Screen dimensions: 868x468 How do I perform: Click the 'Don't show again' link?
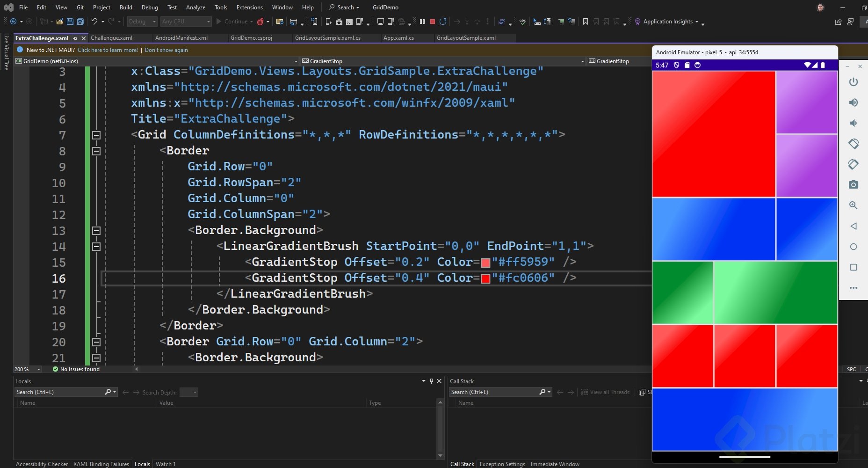point(166,50)
